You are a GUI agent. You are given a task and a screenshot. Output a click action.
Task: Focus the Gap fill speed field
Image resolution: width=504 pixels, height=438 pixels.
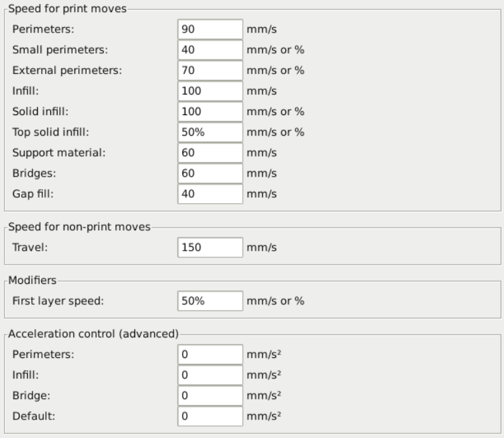(x=211, y=194)
